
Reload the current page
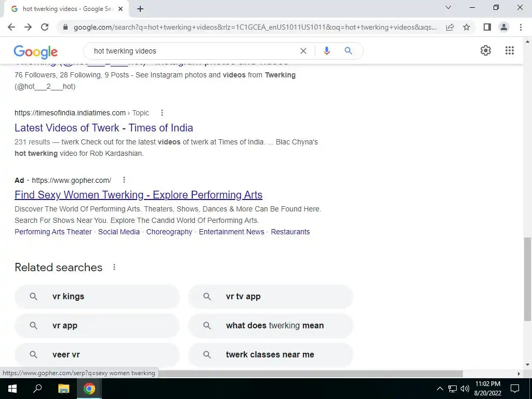coord(45,27)
